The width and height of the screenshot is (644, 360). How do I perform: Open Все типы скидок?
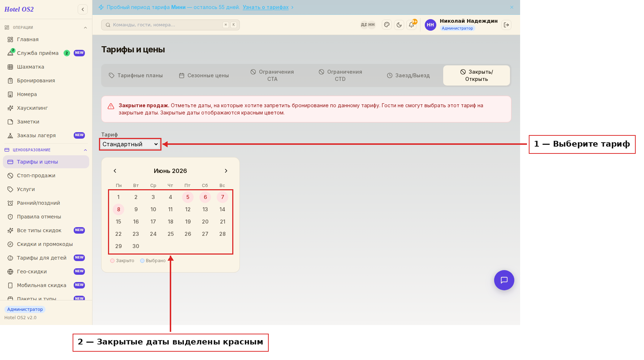[46, 230]
